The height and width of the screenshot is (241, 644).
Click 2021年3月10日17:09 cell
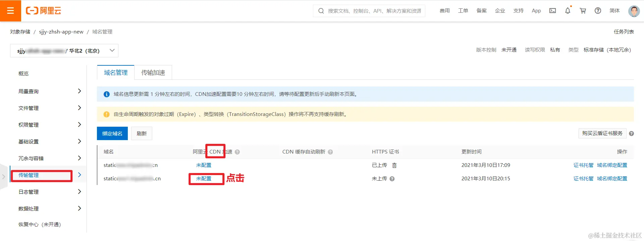coord(486,165)
